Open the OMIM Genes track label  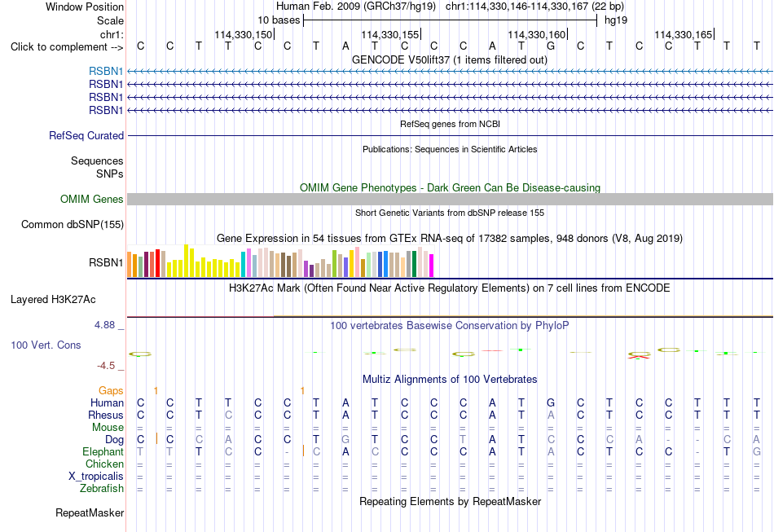pyautogui.click(x=92, y=199)
